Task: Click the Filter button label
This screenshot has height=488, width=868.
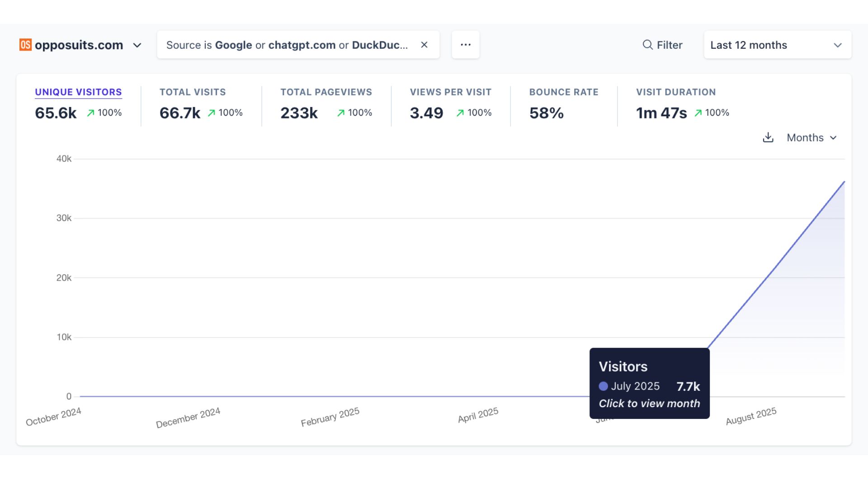Action: tap(669, 45)
